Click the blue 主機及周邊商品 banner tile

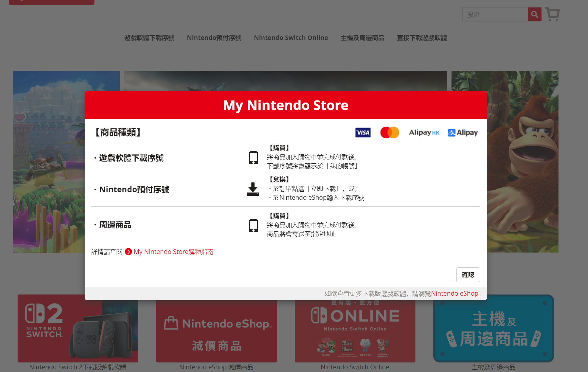click(494, 328)
